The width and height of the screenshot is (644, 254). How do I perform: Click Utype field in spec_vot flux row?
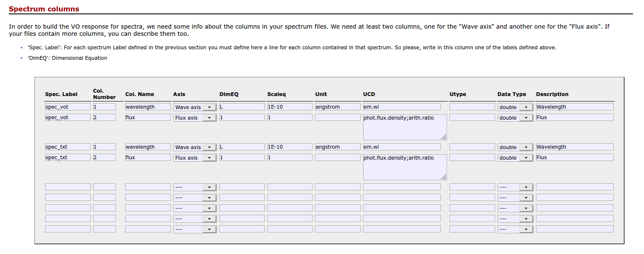(x=472, y=118)
